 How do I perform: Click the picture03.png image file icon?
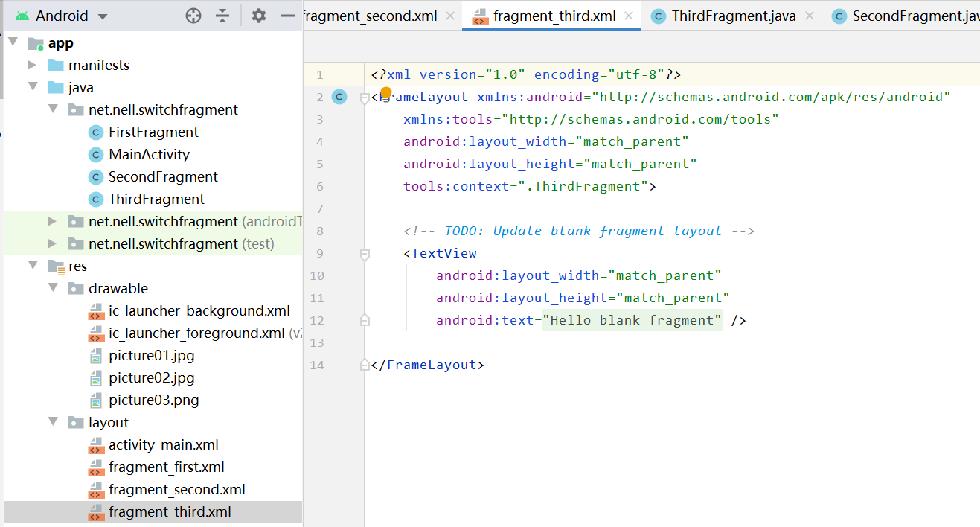[95, 400]
